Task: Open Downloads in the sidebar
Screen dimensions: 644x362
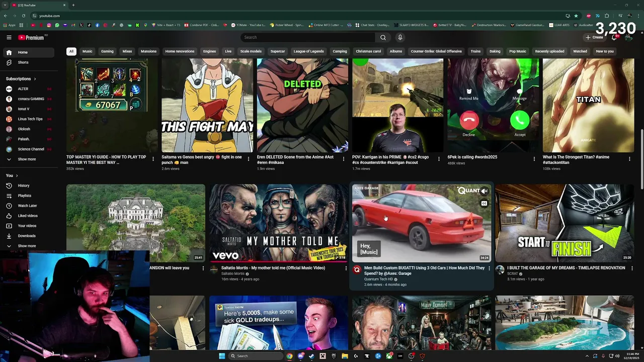Action: coord(28,236)
